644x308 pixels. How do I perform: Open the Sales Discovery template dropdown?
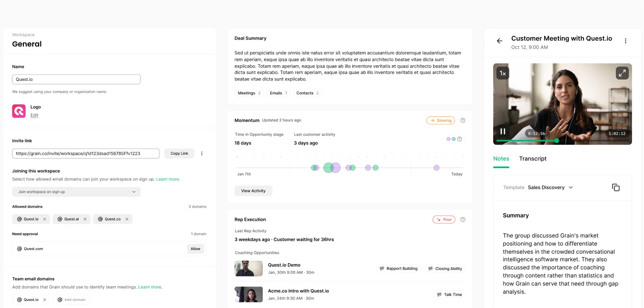click(550, 188)
